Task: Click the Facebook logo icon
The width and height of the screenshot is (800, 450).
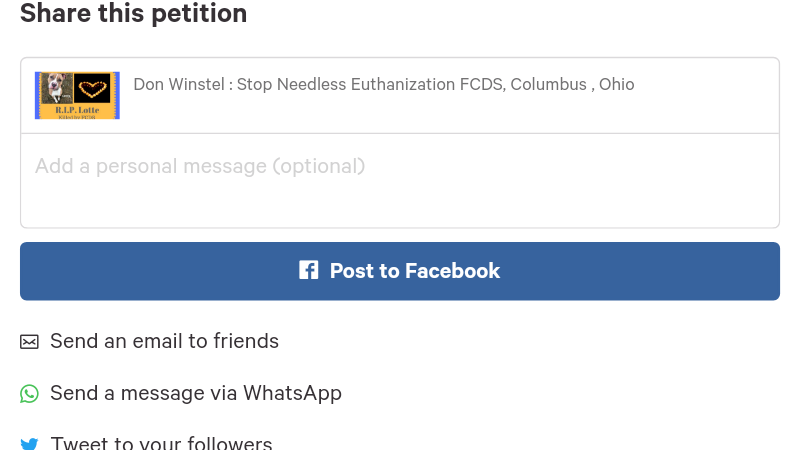Action: coord(308,271)
